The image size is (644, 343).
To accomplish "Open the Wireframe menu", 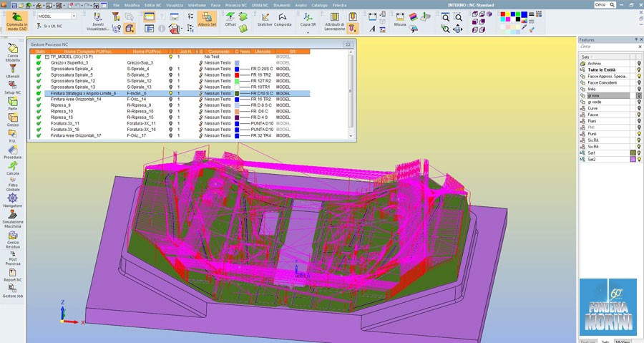I will (197, 4).
